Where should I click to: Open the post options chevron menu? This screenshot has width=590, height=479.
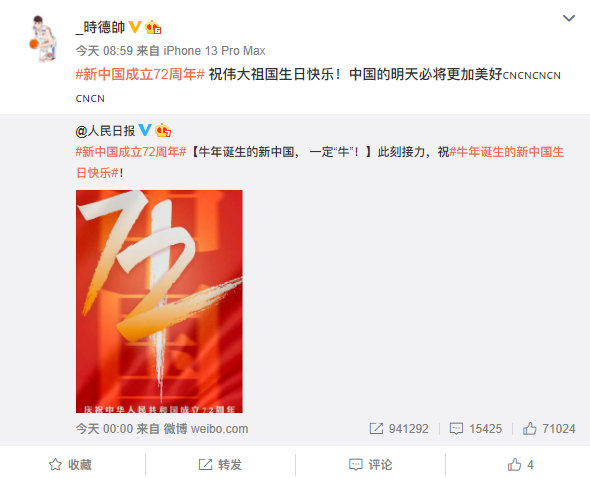569,18
